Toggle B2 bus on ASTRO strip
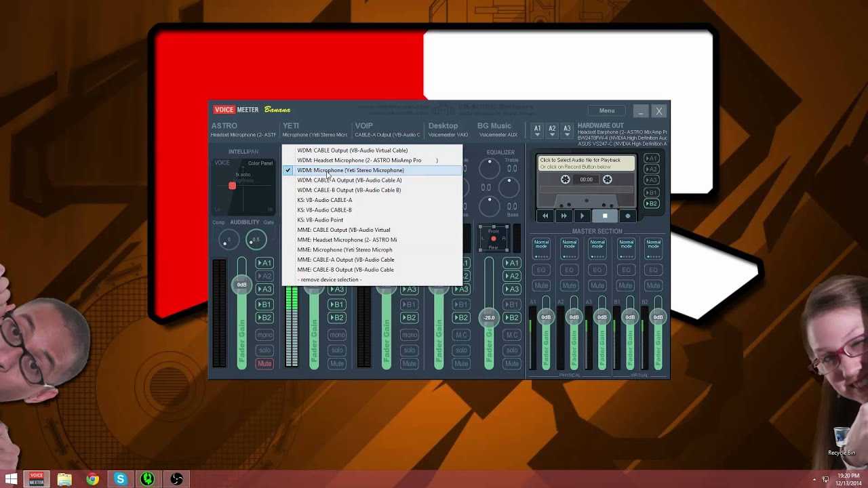Viewport: 868px width, 488px height. pos(264,317)
